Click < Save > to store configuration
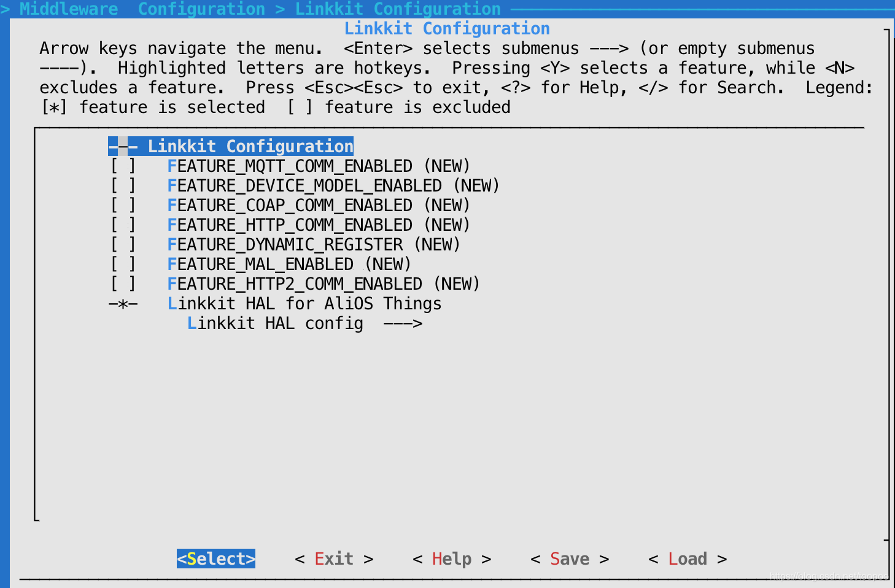Image resolution: width=895 pixels, height=588 pixels. [570, 559]
